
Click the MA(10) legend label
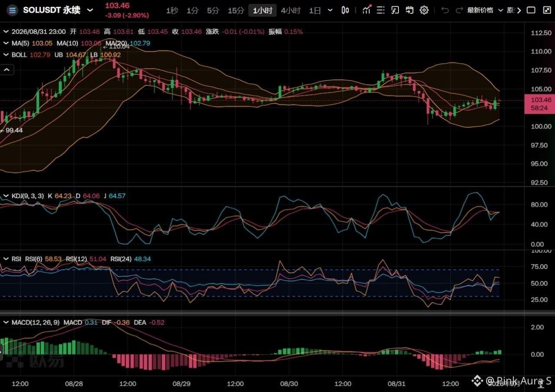point(68,43)
